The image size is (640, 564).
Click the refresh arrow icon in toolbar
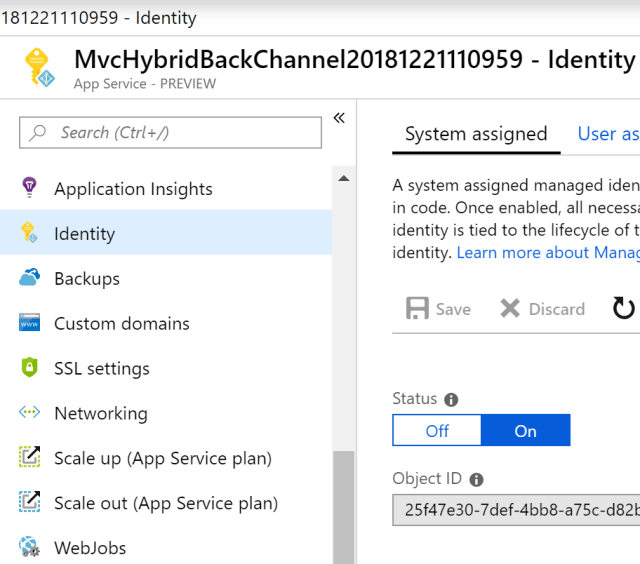click(624, 308)
